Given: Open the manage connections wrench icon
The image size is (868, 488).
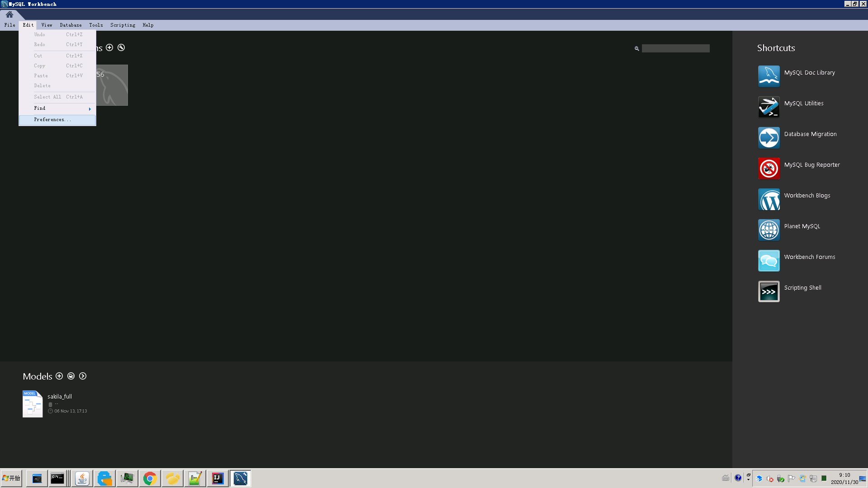Looking at the screenshot, I should (x=121, y=47).
